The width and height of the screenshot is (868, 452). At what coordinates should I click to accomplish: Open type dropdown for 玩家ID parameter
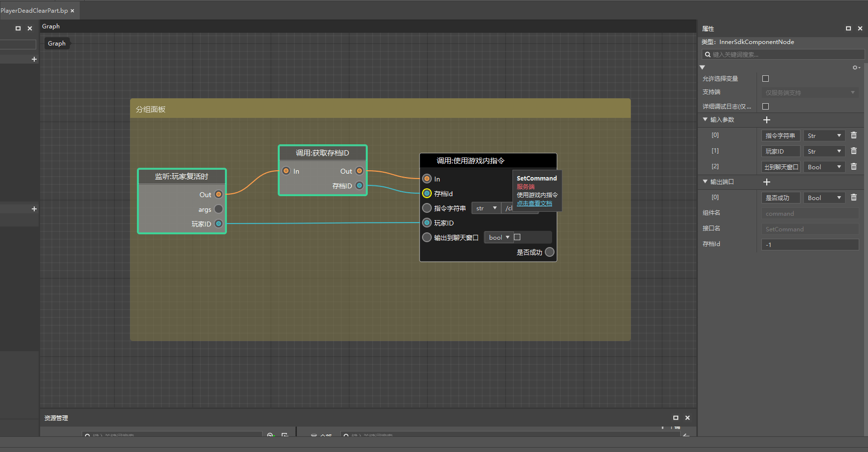click(x=824, y=151)
